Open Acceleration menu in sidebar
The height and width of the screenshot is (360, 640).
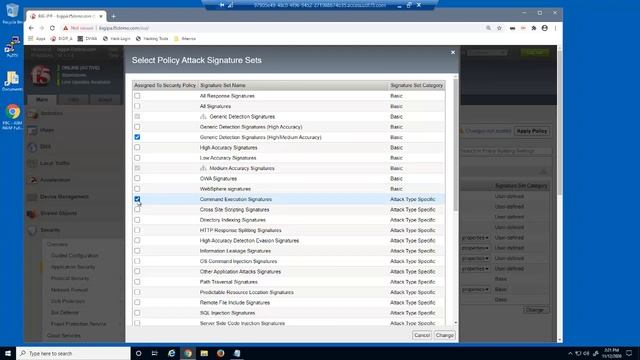tap(55, 180)
